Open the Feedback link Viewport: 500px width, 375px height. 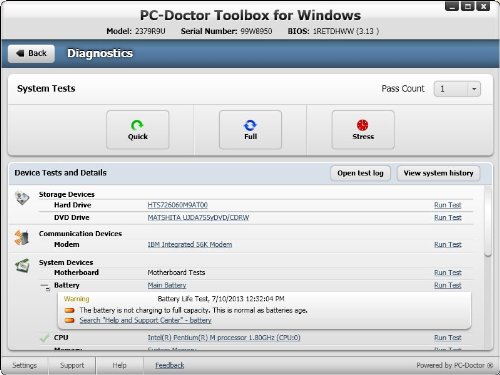coord(170,365)
